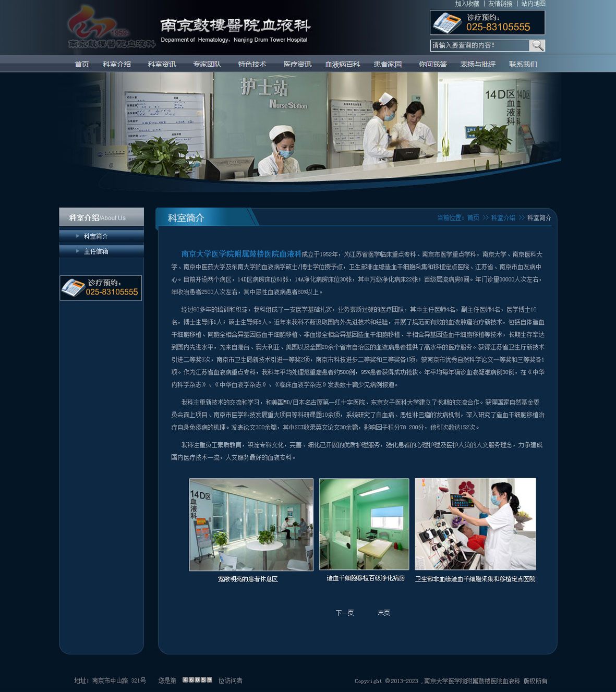The image size is (616, 692).
Task: Go to 专家团队 navigation item
Action: [207, 64]
